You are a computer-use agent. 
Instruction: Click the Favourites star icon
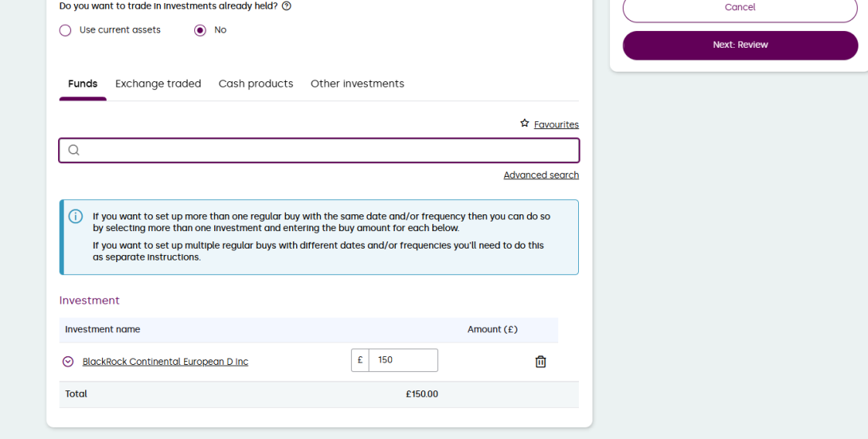click(525, 123)
